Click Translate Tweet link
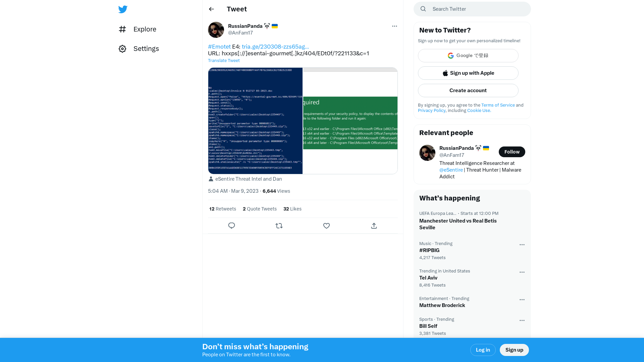The width and height of the screenshot is (644, 362). (224, 60)
